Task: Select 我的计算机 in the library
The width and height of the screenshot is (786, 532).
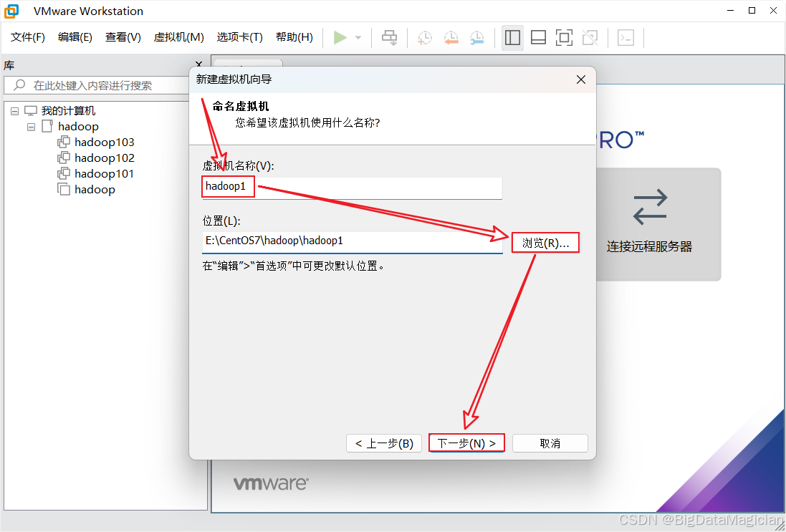Action: pyautogui.click(x=68, y=111)
